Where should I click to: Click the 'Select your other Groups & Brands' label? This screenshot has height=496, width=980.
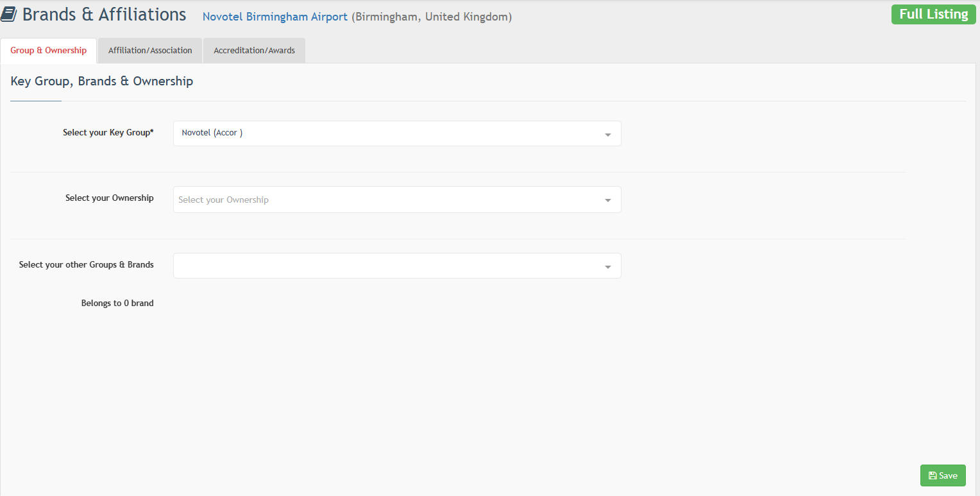(x=87, y=264)
